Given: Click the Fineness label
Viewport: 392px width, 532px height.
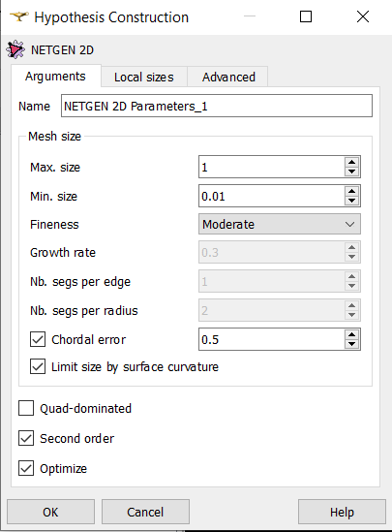Looking at the screenshot, I should pos(54,224).
